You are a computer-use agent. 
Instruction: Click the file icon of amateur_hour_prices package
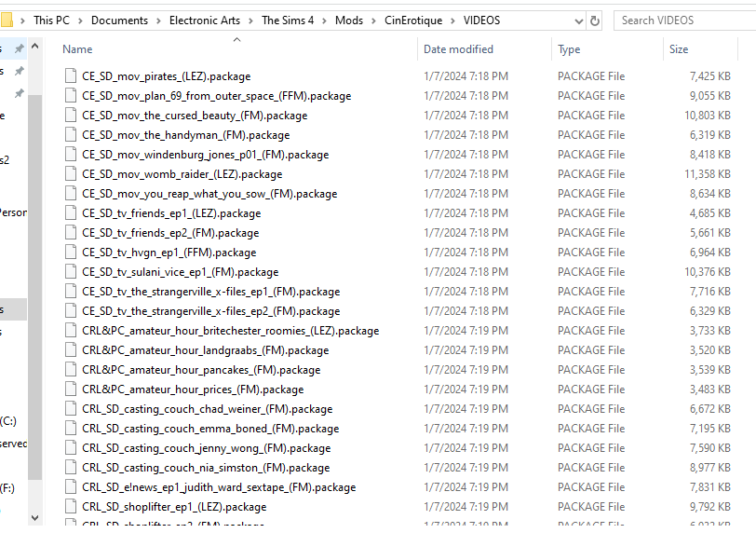(71, 389)
